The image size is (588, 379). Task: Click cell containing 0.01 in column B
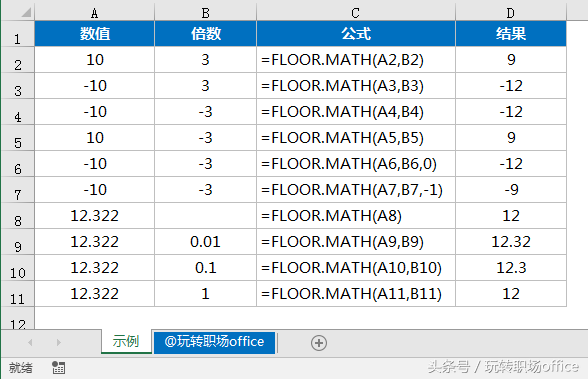coord(205,242)
